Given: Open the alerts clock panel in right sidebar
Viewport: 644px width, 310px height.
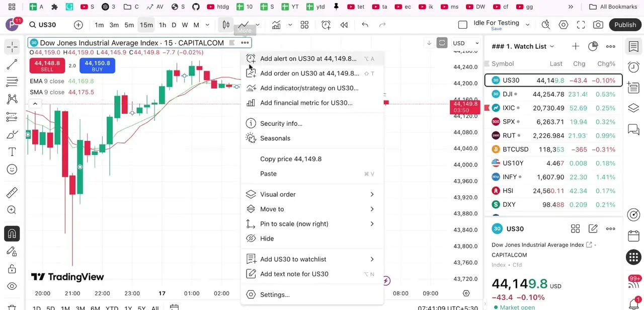Looking at the screenshot, I should click(633, 67).
